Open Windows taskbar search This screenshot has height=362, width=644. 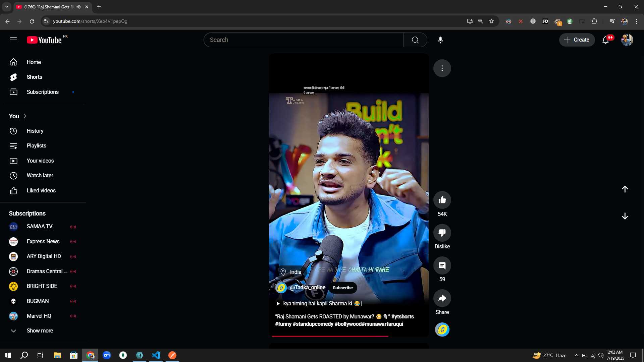(x=24, y=355)
